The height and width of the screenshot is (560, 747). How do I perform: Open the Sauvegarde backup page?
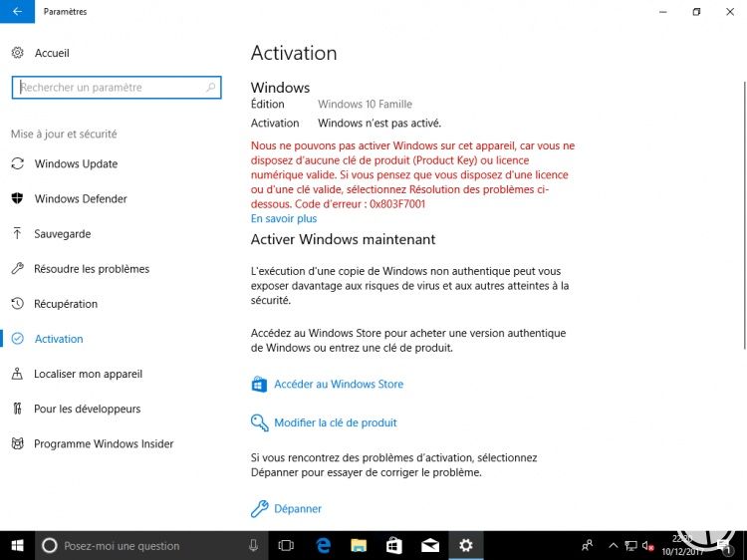62,234
